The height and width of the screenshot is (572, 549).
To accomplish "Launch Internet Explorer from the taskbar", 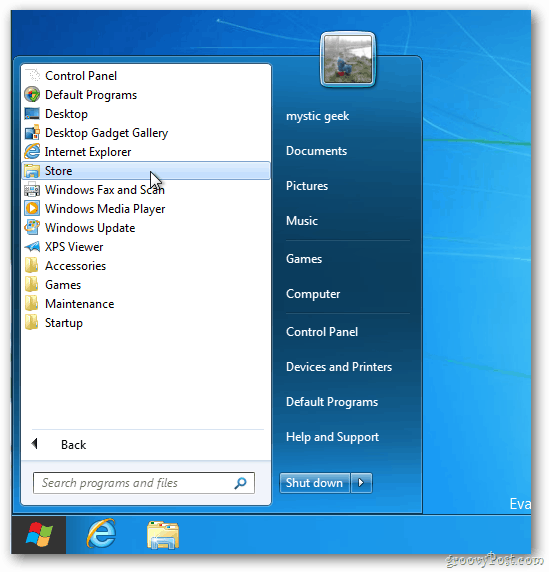I will click(x=101, y=534).
